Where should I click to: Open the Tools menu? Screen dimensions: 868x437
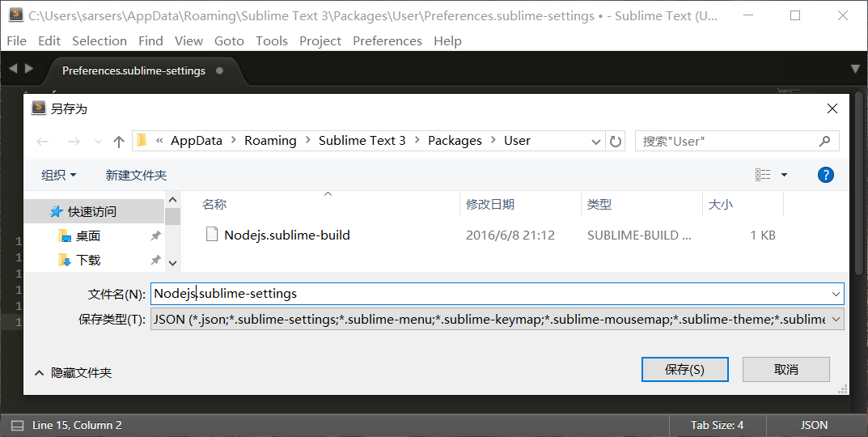tap(272, 41)
